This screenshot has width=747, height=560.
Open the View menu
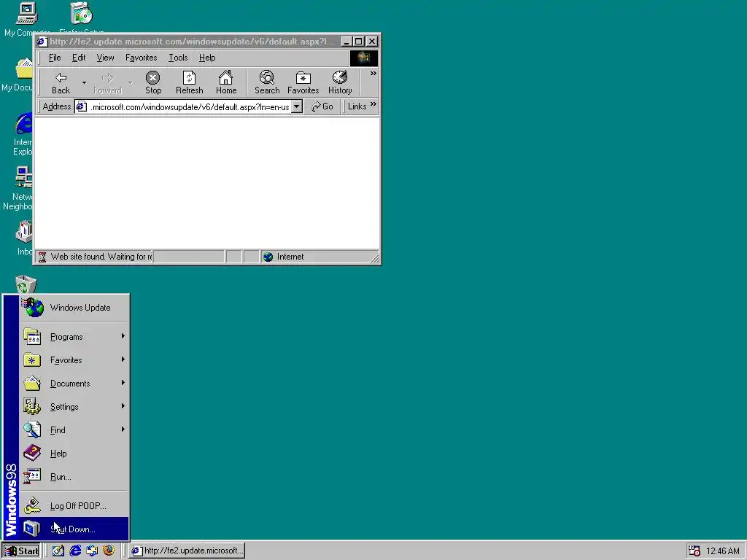105,58
